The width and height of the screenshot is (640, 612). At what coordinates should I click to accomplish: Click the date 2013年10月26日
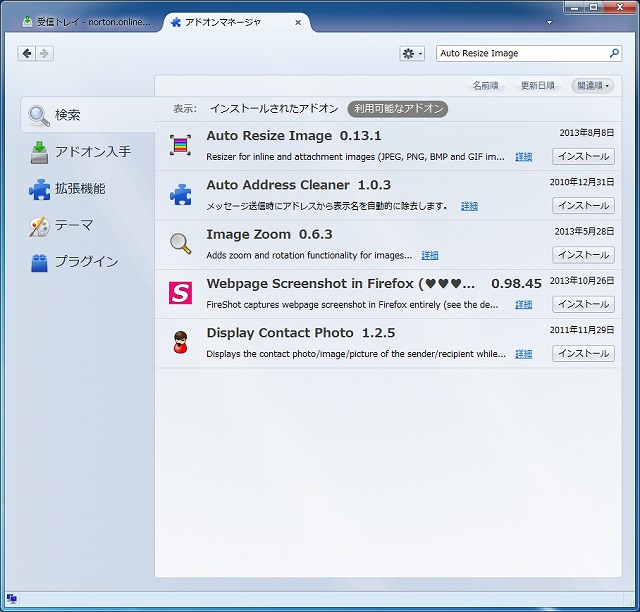[582, 281]
